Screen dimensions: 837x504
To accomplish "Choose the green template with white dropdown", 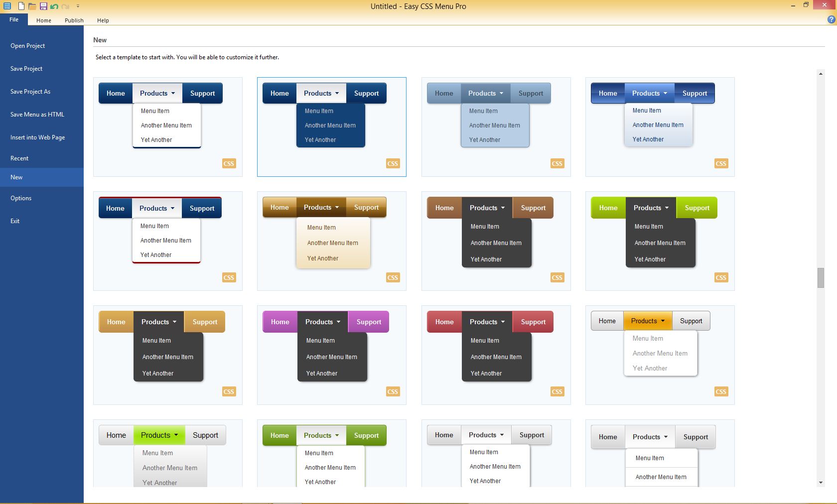I will click(x=332, y=453).
